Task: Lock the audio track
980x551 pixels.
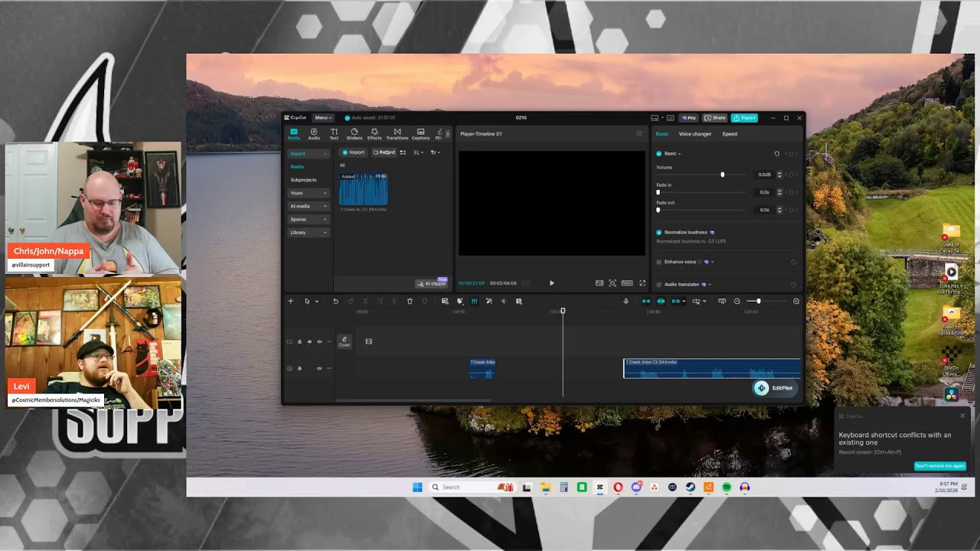Action: coord(299,369)
